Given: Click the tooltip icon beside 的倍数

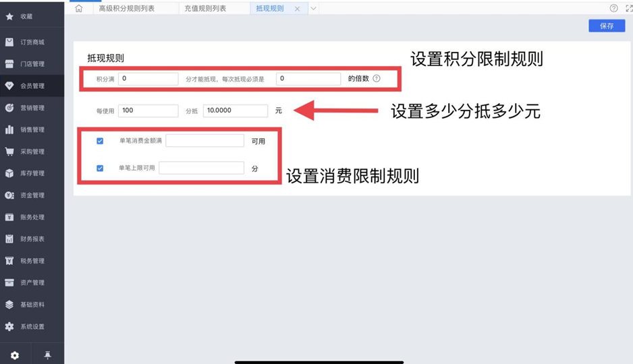Looking at the screenshot, I should pos(377,79).
